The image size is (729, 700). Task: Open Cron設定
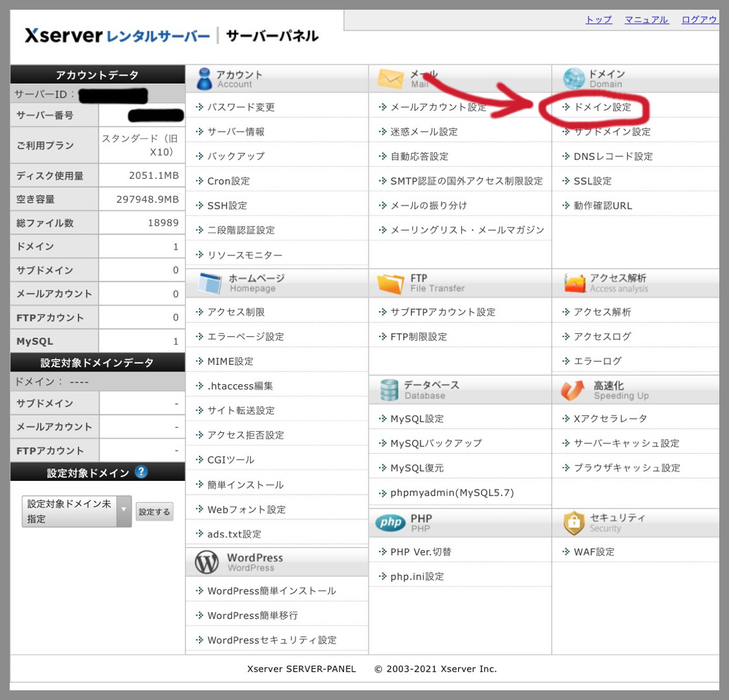[x=228, y=181]
